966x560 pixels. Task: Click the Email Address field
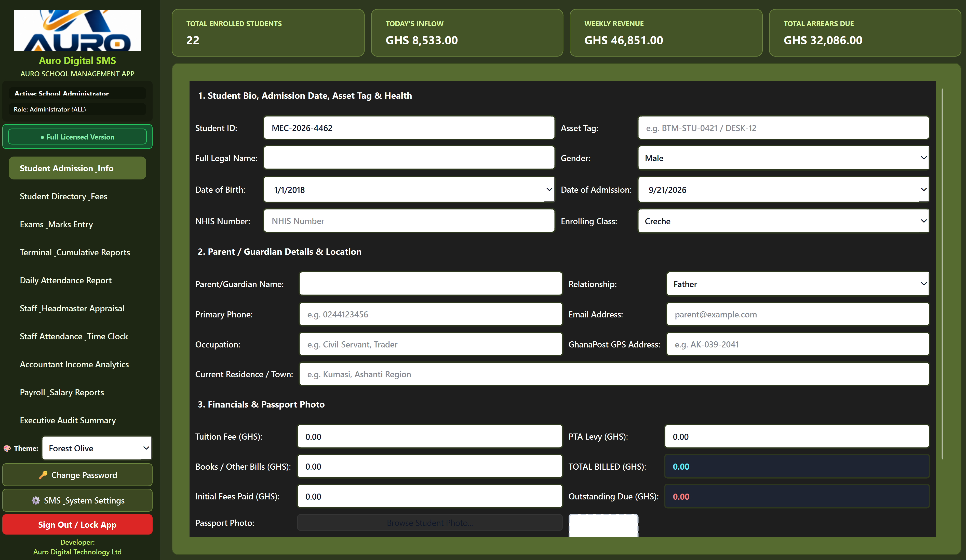(x=798, y=314)
